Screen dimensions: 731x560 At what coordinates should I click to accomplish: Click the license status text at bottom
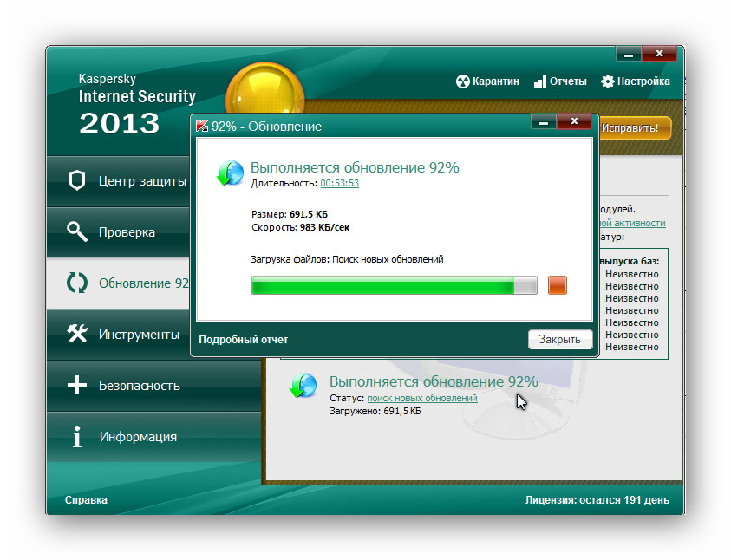(597, 500)
